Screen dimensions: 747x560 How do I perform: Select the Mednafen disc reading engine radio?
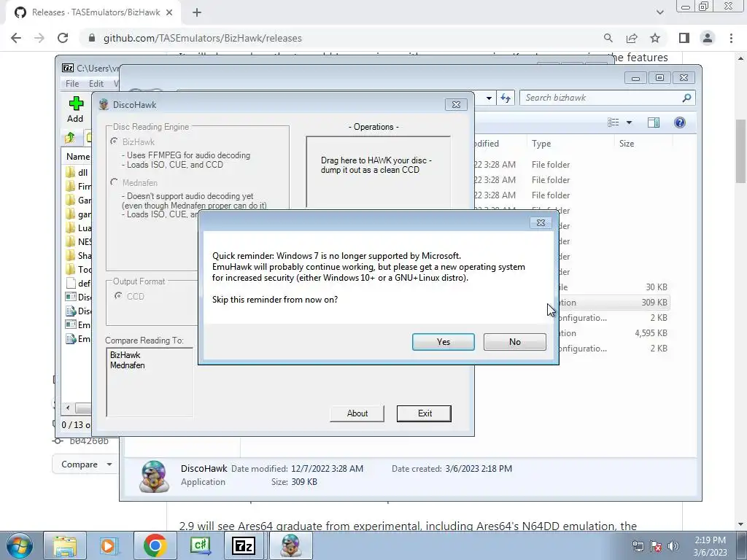[x=115, y=182]
